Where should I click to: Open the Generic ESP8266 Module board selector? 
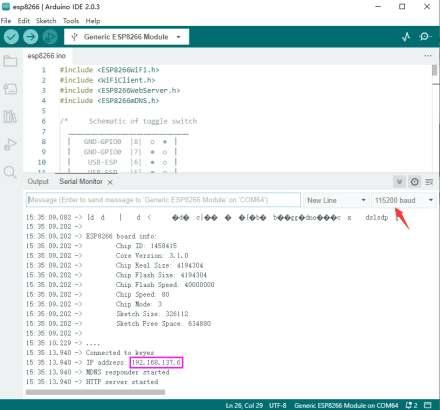click(126, 37)
